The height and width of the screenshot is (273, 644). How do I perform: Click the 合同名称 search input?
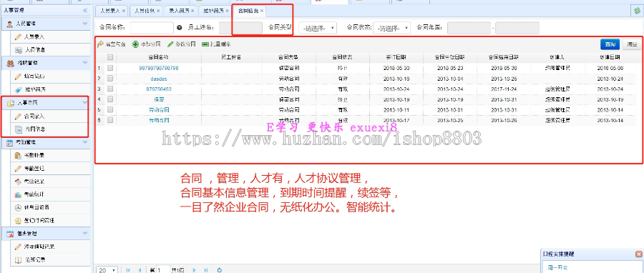click(152, 28)
